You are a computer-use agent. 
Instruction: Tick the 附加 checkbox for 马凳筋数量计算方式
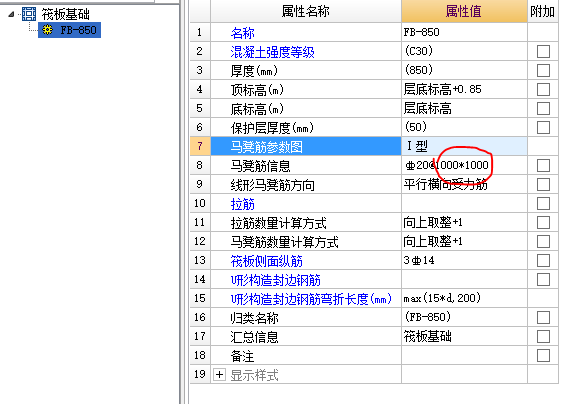pos(543,241)
